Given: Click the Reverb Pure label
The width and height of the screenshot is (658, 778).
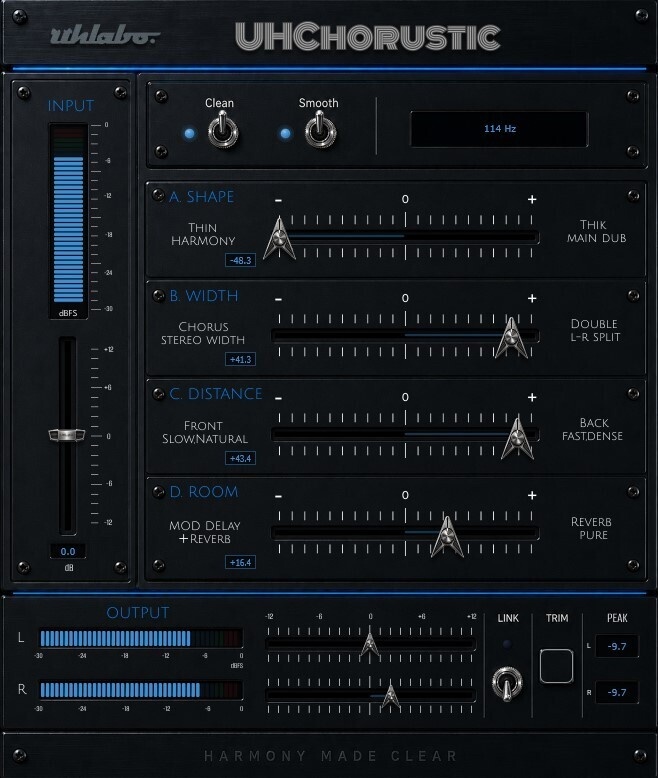Looking at the screenshot, I should click(592, 528).
